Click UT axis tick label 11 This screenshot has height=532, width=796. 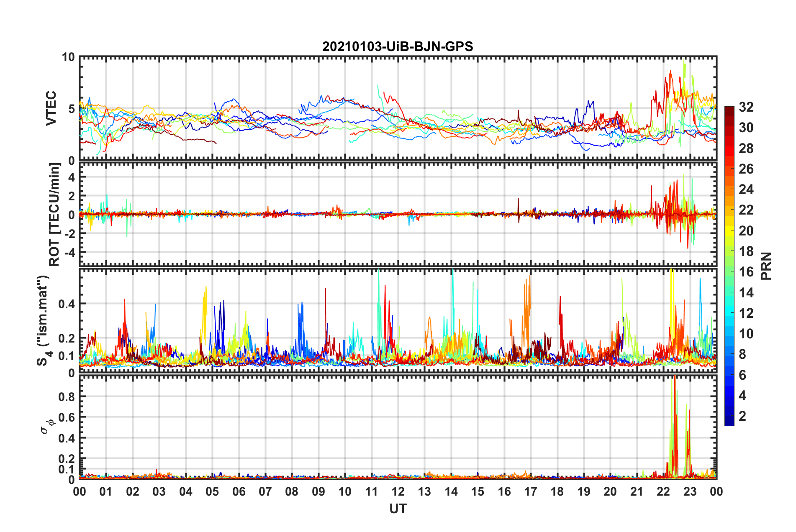point(372,491)
